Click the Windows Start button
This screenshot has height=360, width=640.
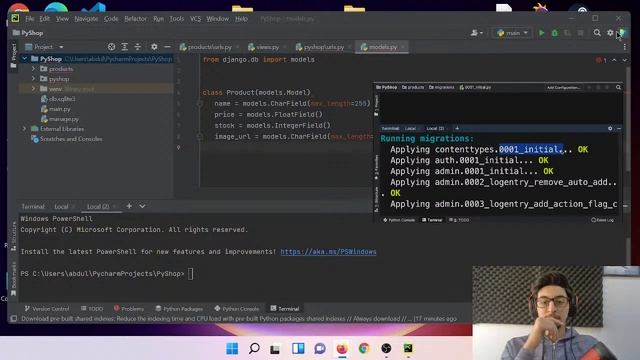coord(232,349)
